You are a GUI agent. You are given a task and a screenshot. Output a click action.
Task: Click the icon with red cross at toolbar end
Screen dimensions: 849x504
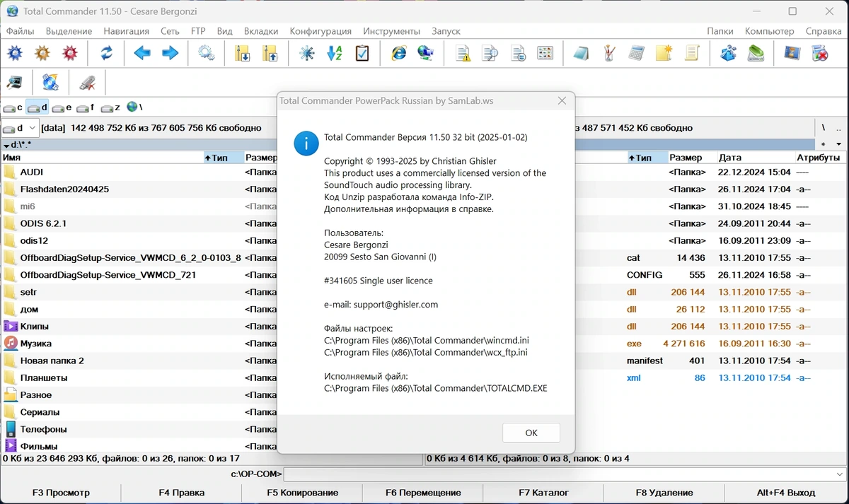click(x=819, y=53)
